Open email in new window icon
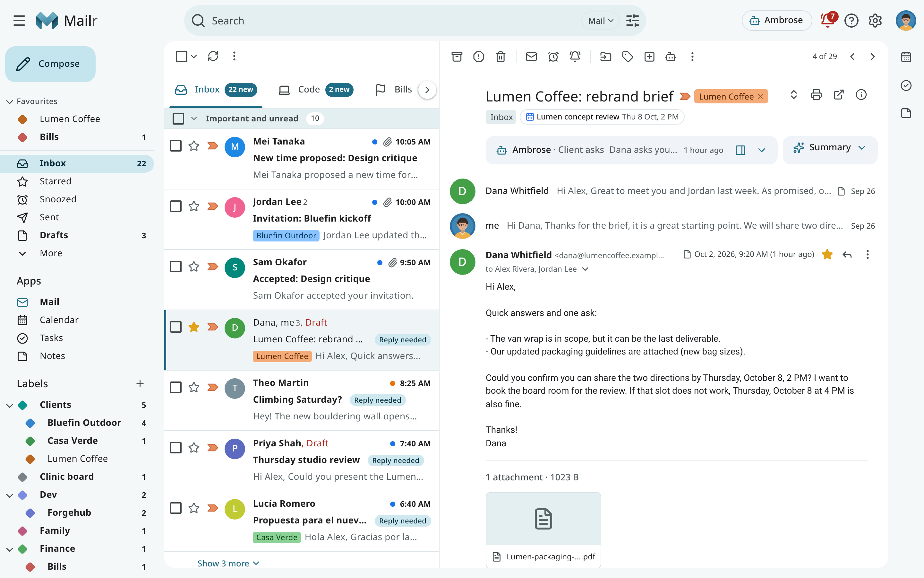Screen dimensions: 924x578 click(x=838, y=94)
